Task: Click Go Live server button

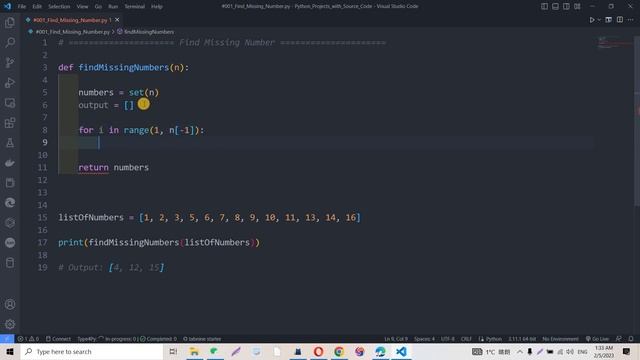Action: pos(597,339)
